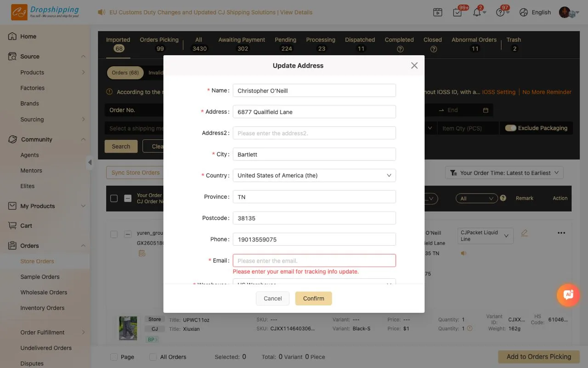The image size is (588, 368).
Task: Click Cancel in Update Address dialog
Action: pyautogui.click(x=273, y=299)
